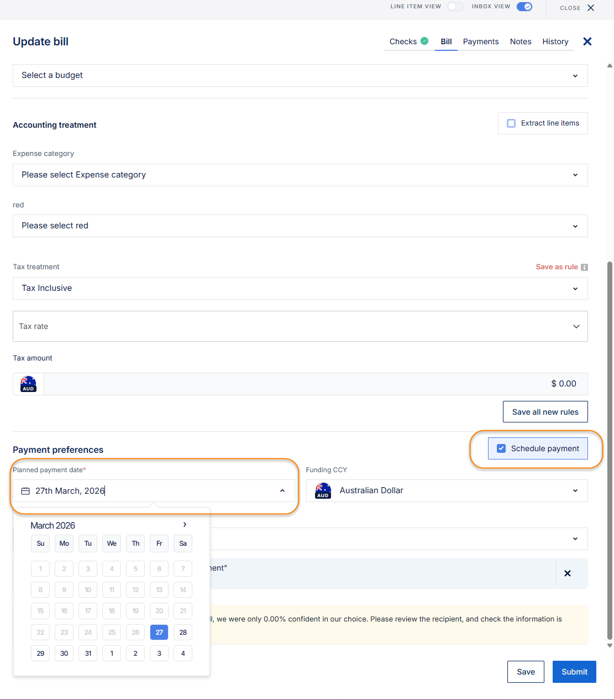Open the Select a budget dropdown
This screenshot has height=700, width=614.
click(300, 75)
